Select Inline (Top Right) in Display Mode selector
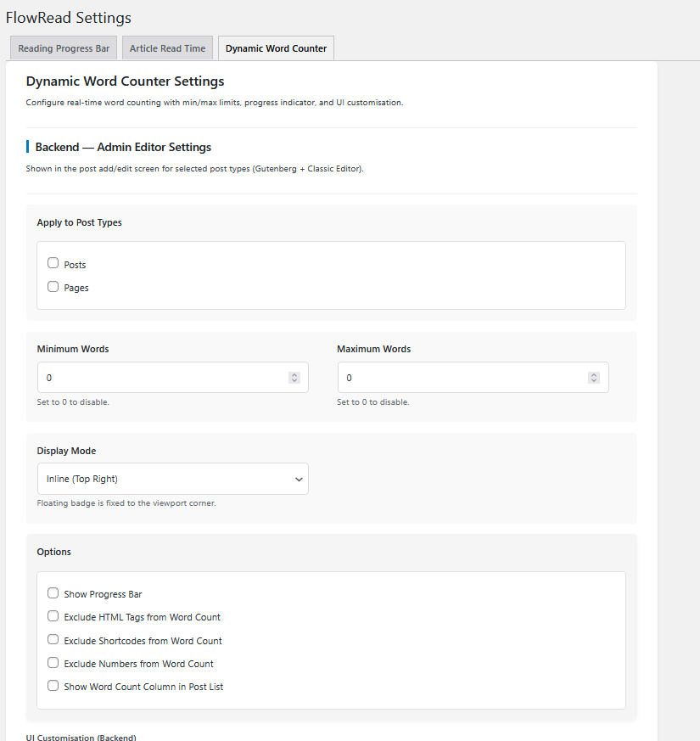 [172, 479]
